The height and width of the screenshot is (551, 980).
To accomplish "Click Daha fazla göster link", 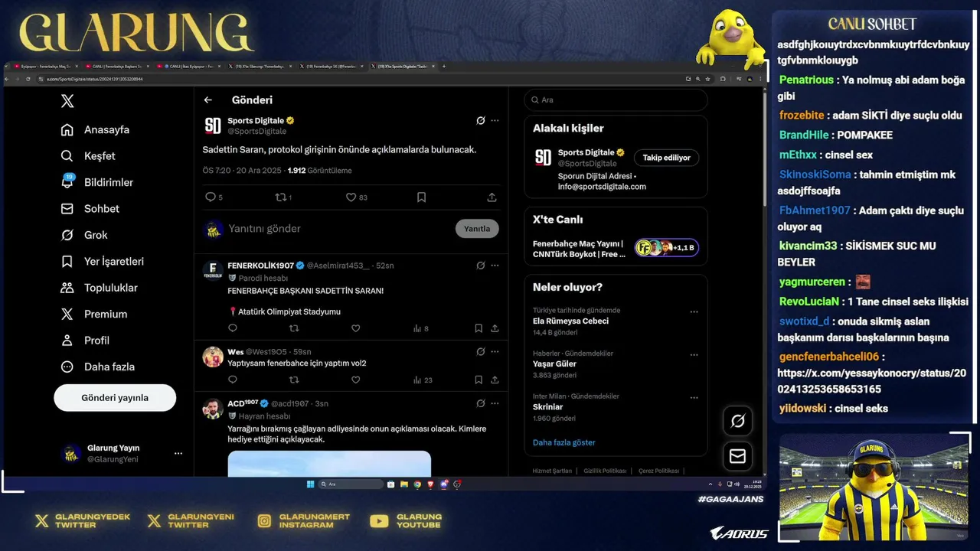I will pos(563,442).
